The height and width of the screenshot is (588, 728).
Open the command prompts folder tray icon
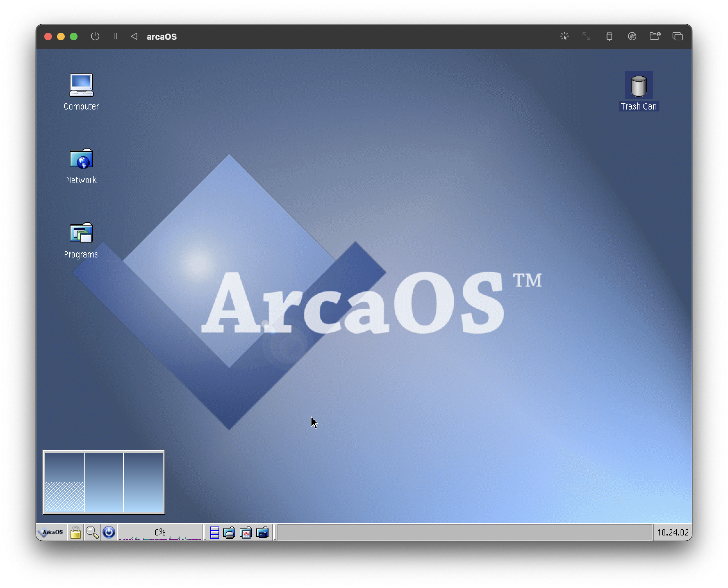[262, 533]
